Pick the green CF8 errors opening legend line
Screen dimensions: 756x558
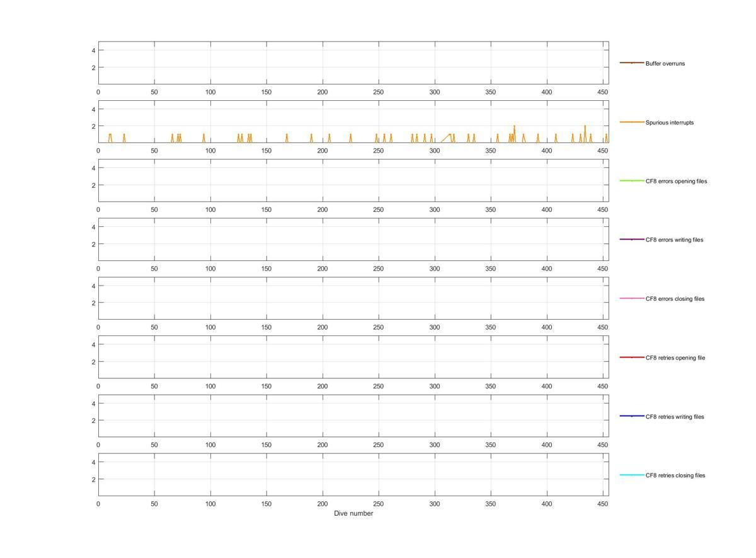click(x=632, y=181)
